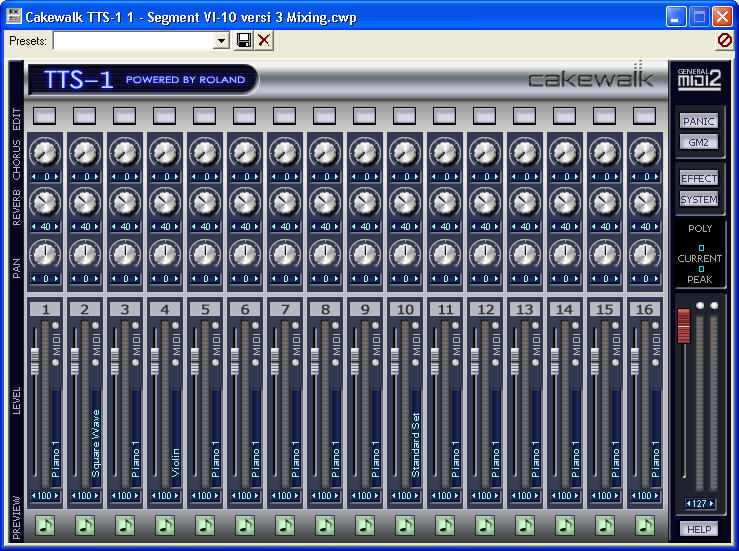Click the pan knob on channel 16

[645, 254]
